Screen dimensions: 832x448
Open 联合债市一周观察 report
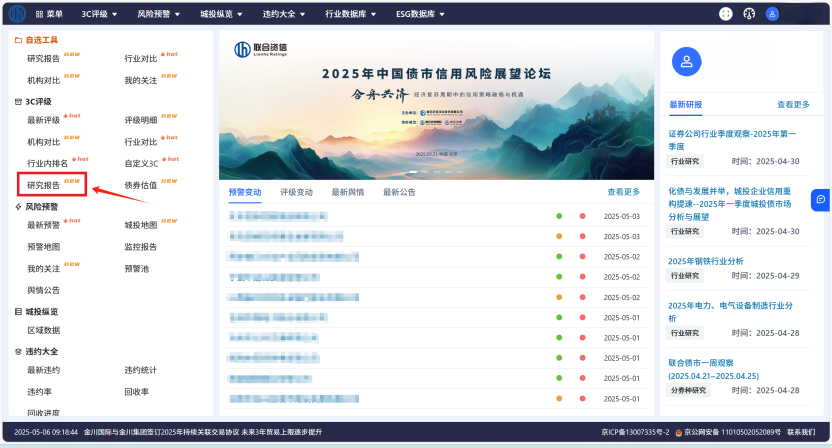[713, 369]
